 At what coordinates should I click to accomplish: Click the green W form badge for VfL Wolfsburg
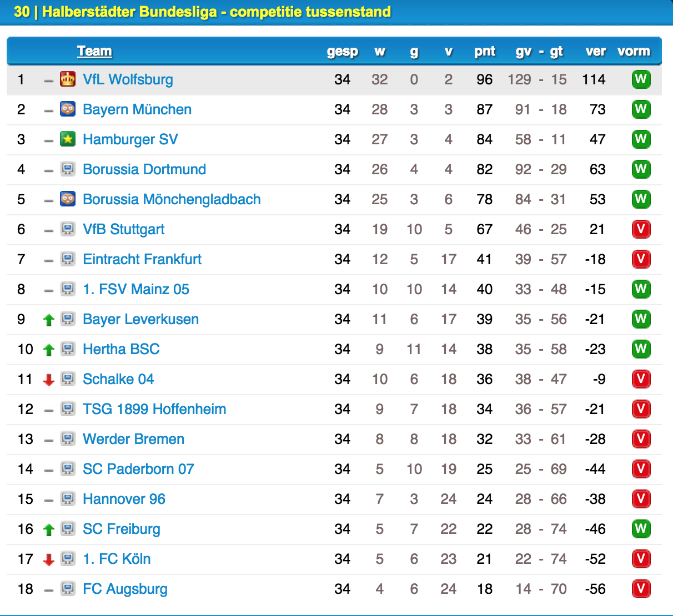[x=641, y=79]
